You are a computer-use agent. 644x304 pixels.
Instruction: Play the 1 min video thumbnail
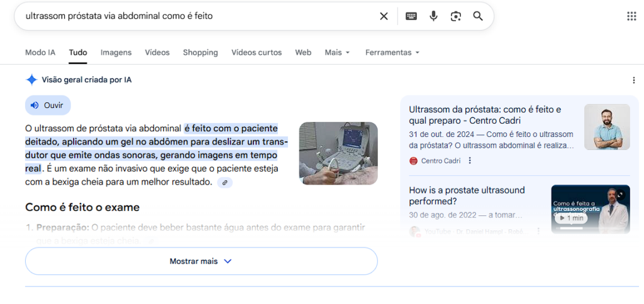point(572,218)
